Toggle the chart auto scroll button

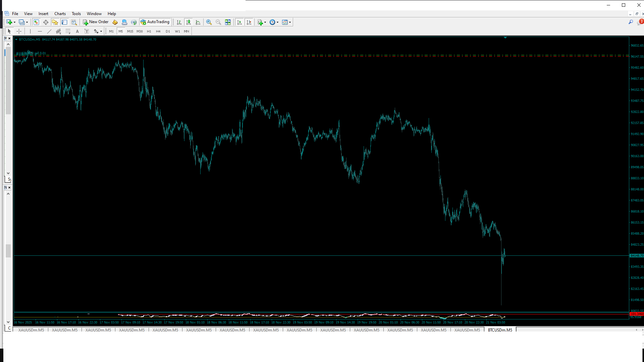[x=239, y=22]
